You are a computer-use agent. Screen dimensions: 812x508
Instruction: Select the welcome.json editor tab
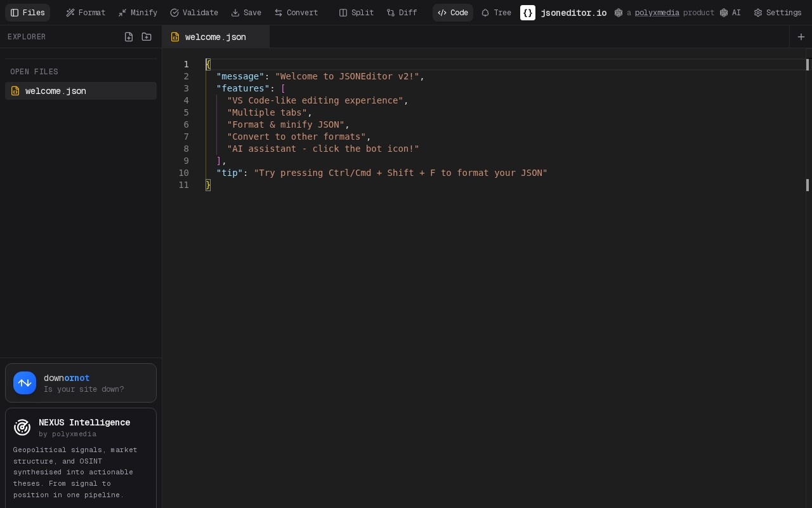216,37
